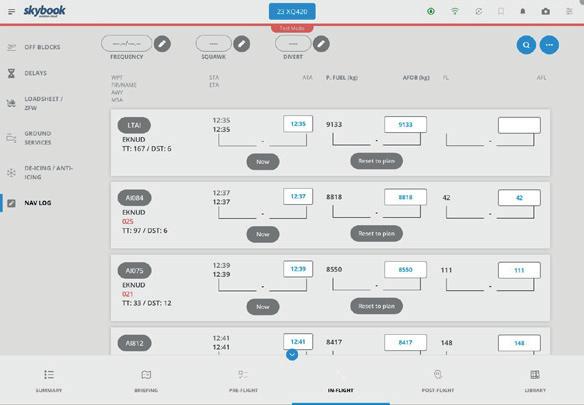Click the camera icon in top bar
Viewport: 584px width, 405px height.
546,12
